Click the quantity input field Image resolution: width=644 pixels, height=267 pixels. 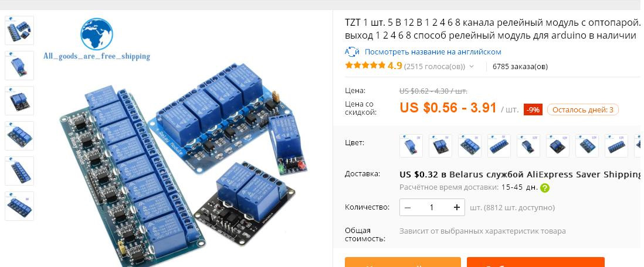click(x=432, y=207)
